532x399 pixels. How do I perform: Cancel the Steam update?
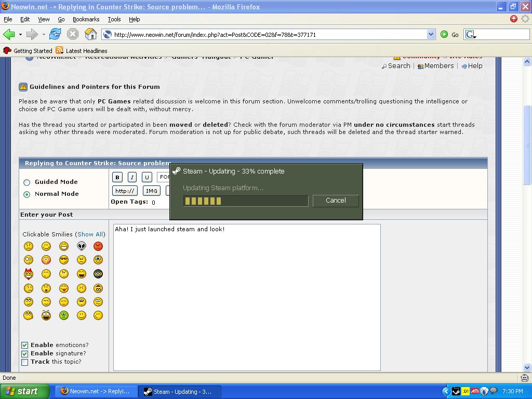pyautogui.click(x=336, y=201)
